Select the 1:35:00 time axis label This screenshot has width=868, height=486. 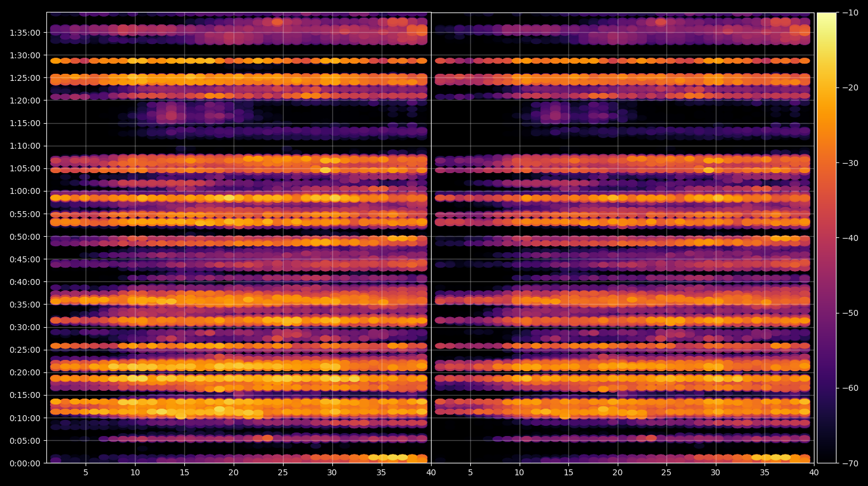point(25,33)
